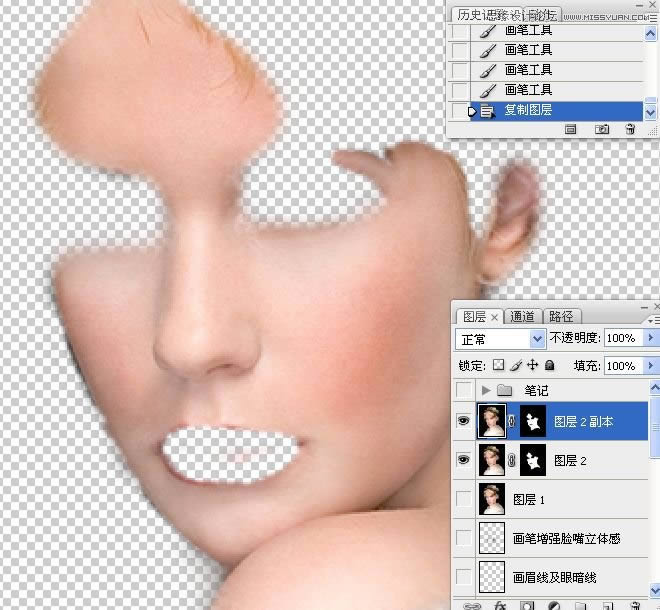
Task: Expand the 笔记 layer group
Action: 487,390
